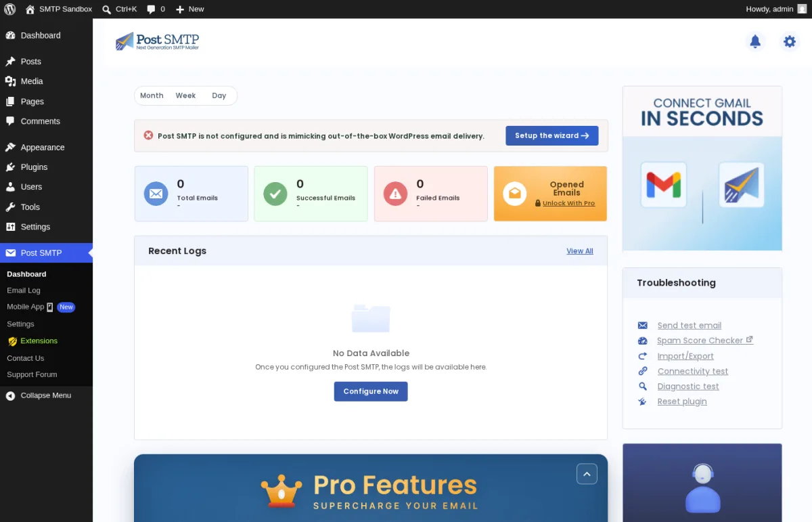The width and height of the screenshot is (812, 522).
Task: Open SMTP Sandbox site home link
Action: click(58, 9)
